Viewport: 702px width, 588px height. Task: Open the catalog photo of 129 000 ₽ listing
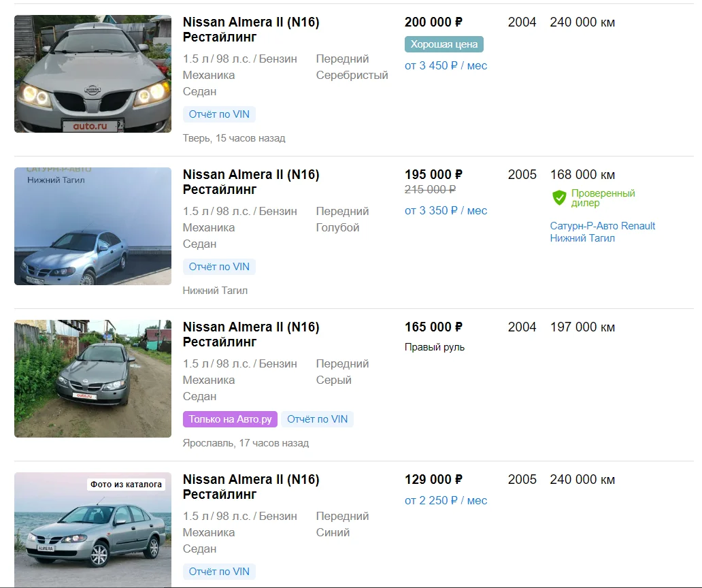pyautogui.click(x=93, y=530)
